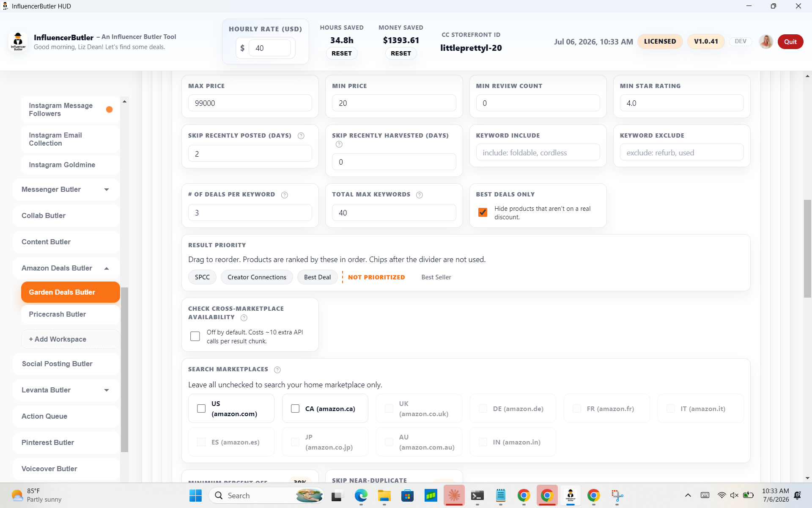Open the Terminal taskbar icon
Viewport: 812px width, 508px height.
point(477,495)
